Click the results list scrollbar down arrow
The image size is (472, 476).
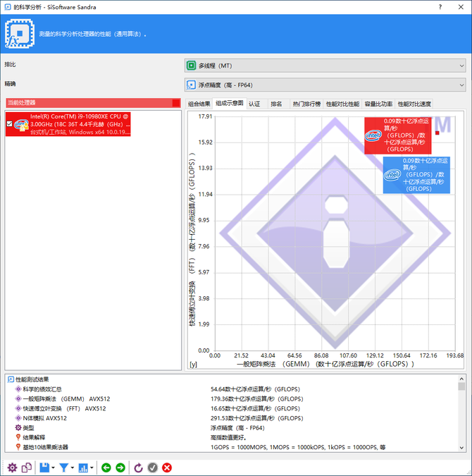(x=461, y=448)
